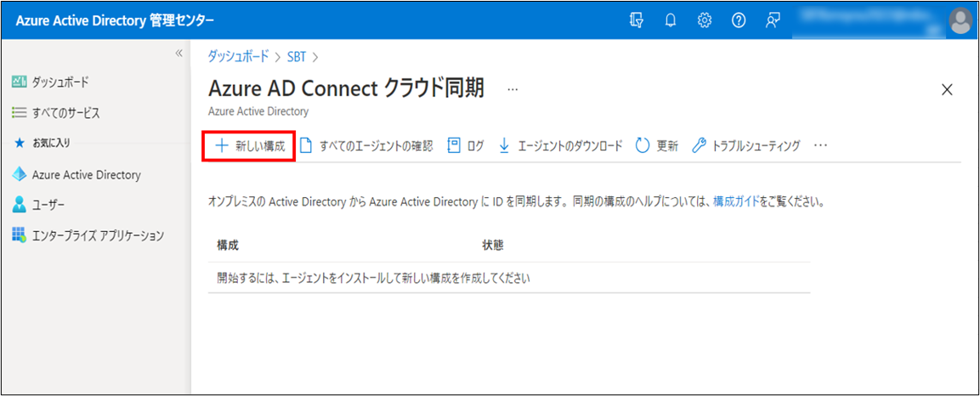
Task: Open トラブルシューティング from the toolbar
Action: point(746,146)
